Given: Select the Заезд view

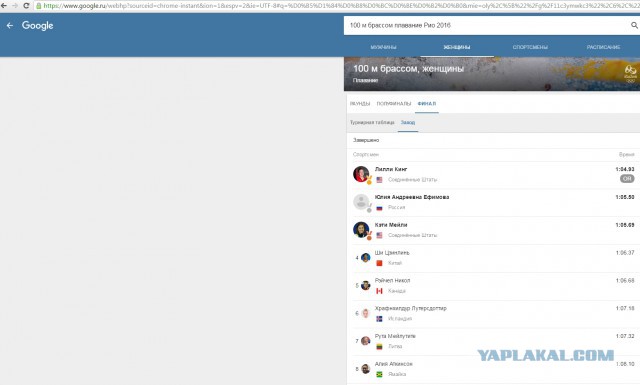Looking at the screenshot, I should coord(408,122).
